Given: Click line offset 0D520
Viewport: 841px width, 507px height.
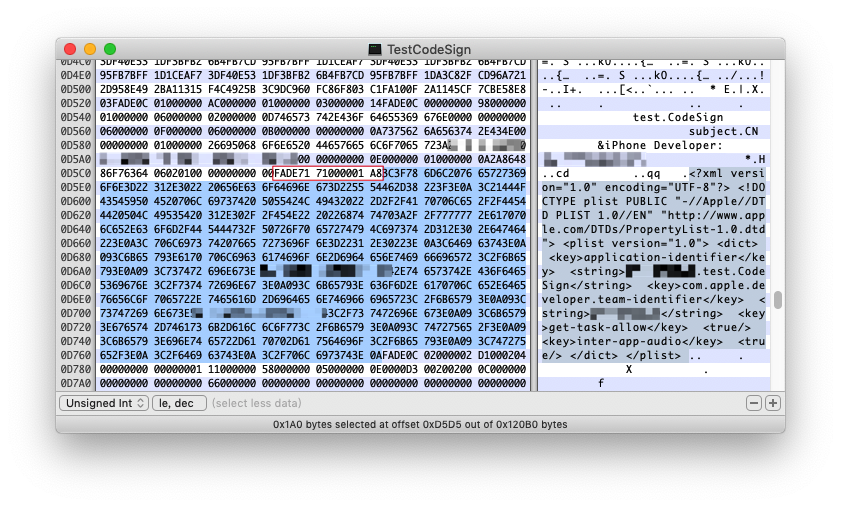Looking at the screenshot, I should (76, 103).
